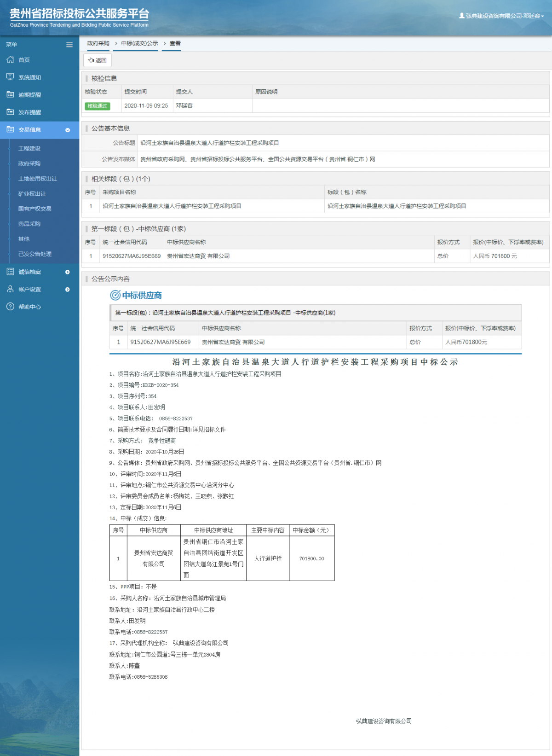Select 其他 submenu item
The height and width of the screenshot is (756, 552).
coord(24,239)
